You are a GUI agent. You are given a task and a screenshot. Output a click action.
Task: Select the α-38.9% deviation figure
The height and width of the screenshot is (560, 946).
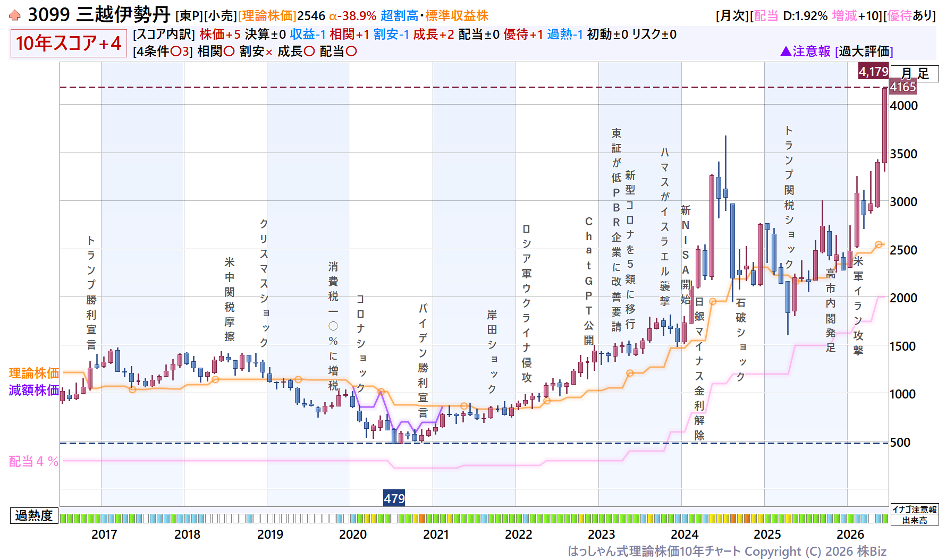(x=353, y=16)
